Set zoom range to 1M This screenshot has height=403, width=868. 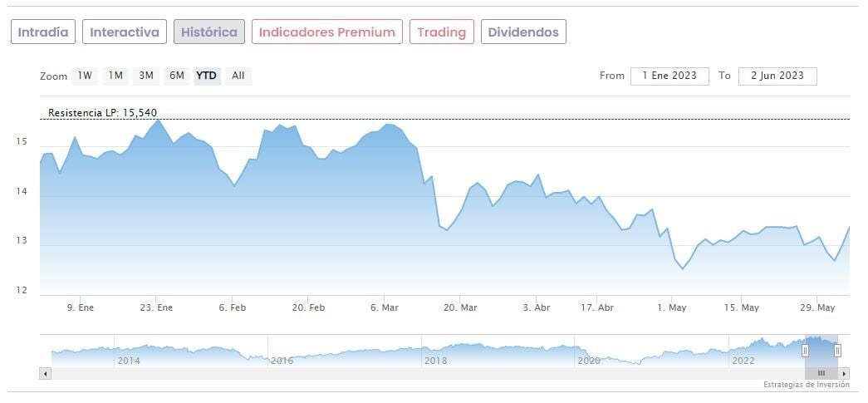coord(115,76)
